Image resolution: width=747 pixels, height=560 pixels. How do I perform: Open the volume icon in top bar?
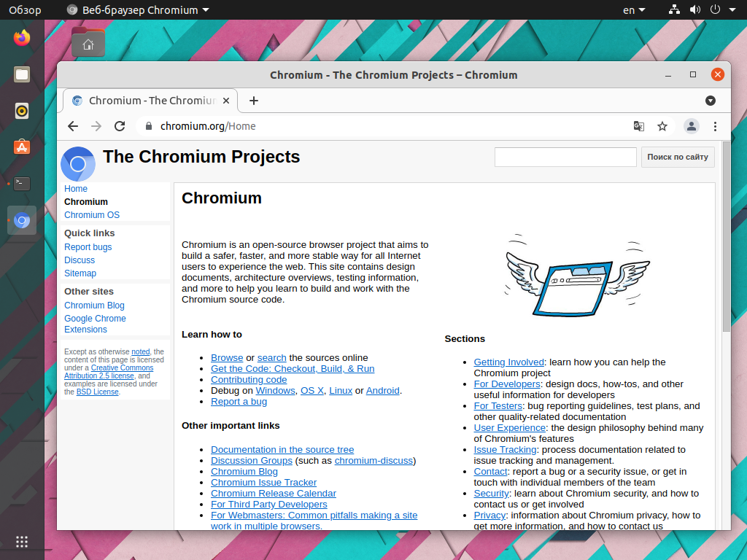695,9
